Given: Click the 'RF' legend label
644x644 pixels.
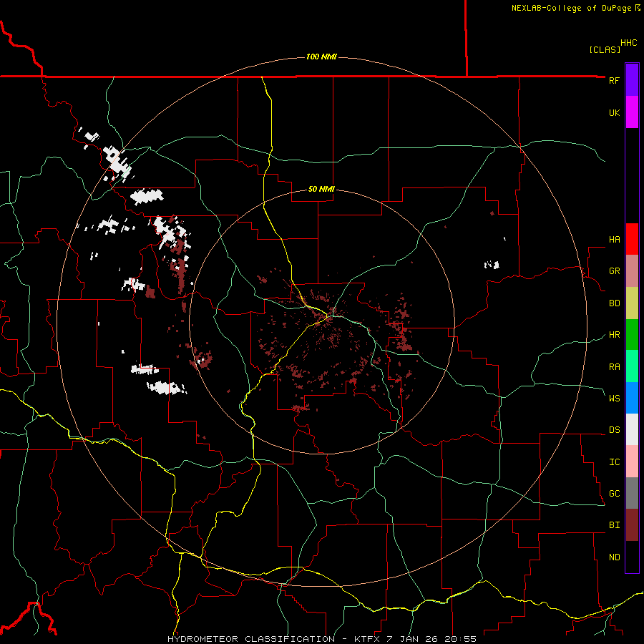Looking at the screenshot, I should 614,80.
